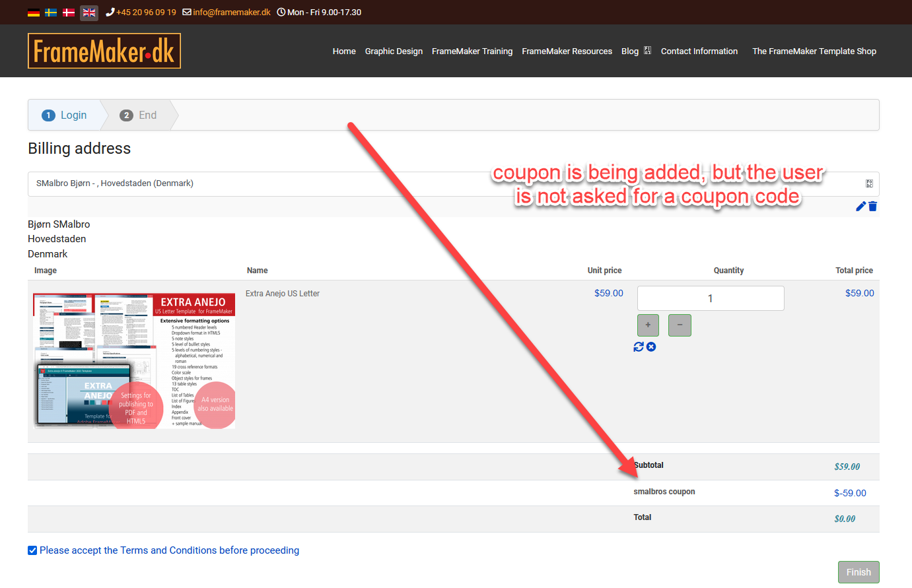Click the coupon discount $-59.00
Screen dimensions: 912x588
click(850, 493)
